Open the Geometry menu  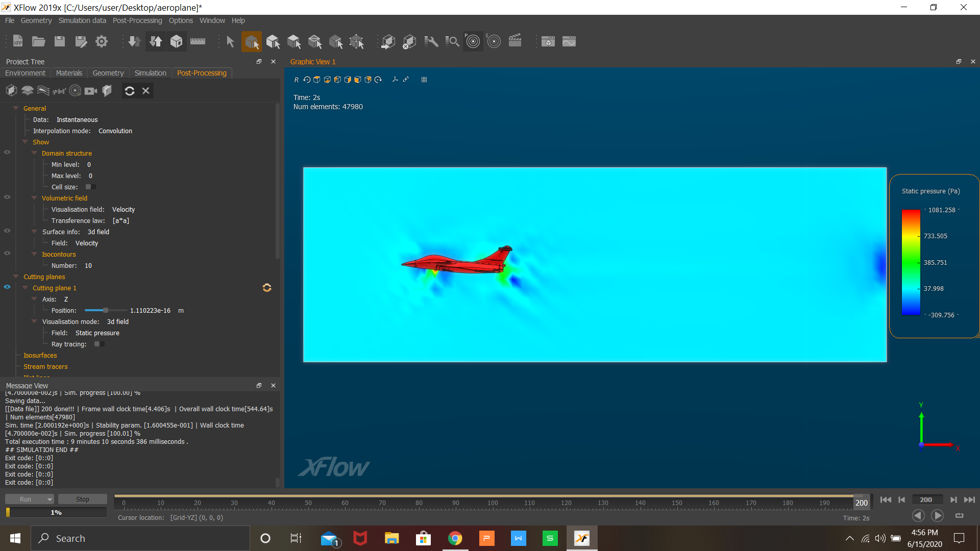click(x=36, y=20)
